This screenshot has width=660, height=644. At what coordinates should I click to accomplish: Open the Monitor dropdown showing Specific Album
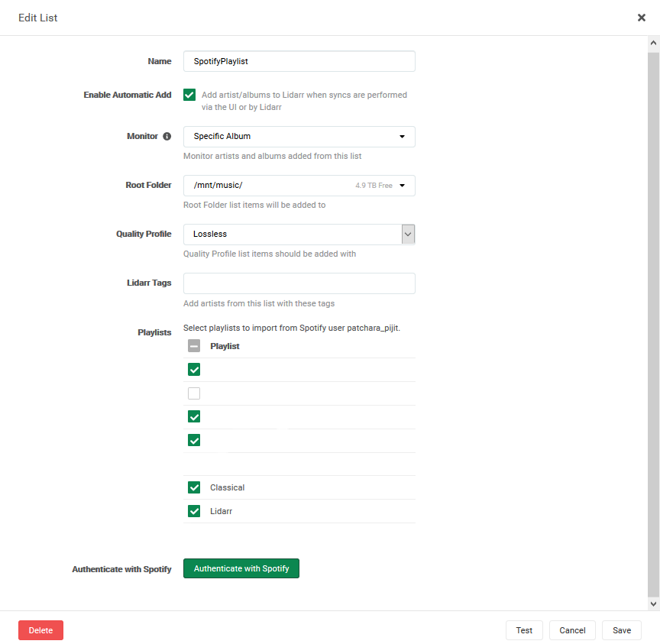299,137
